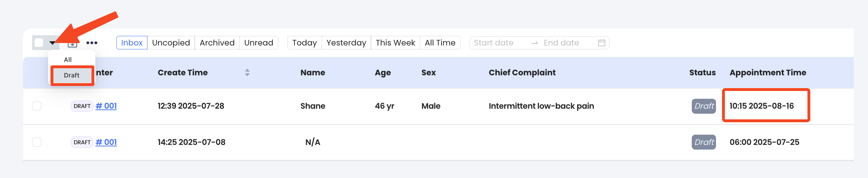The image size is (868, 178).
Task: Choose All in the selection dropdown
Action: coord(68,60)
